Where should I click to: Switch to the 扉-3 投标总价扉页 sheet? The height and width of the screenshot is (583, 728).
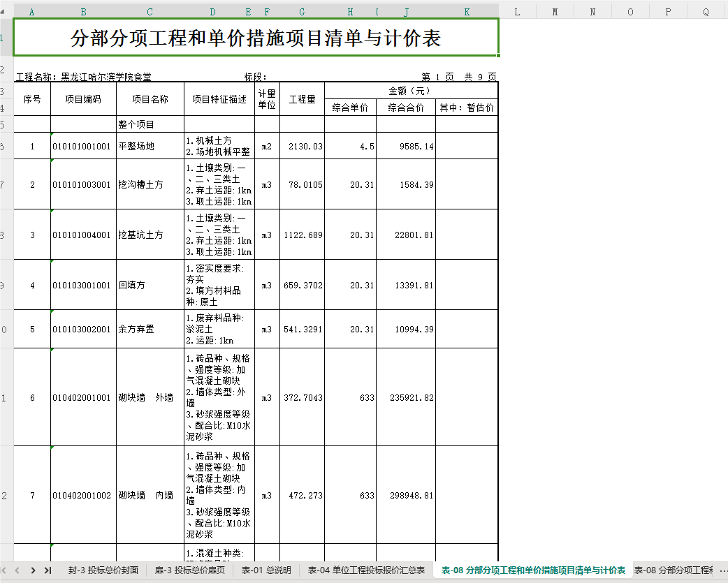(x=189, y=570)
